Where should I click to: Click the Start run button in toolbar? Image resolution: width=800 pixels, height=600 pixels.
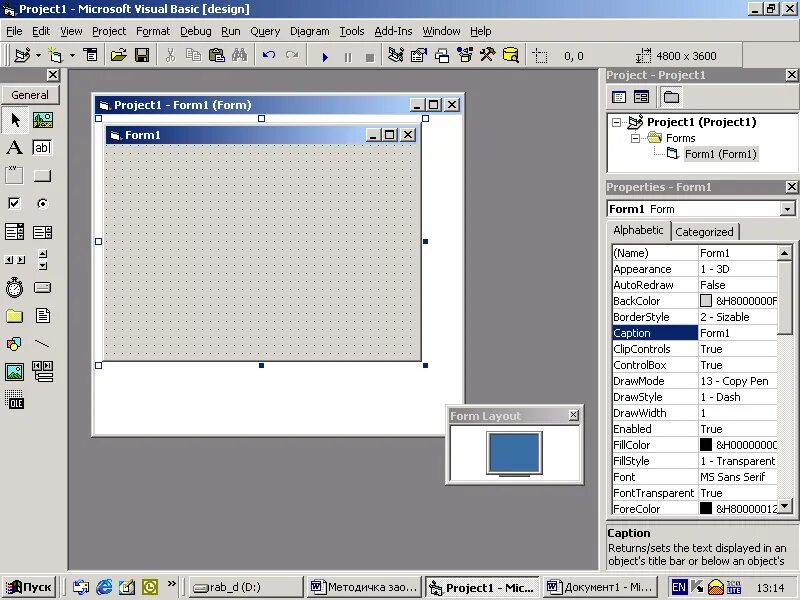325,56
